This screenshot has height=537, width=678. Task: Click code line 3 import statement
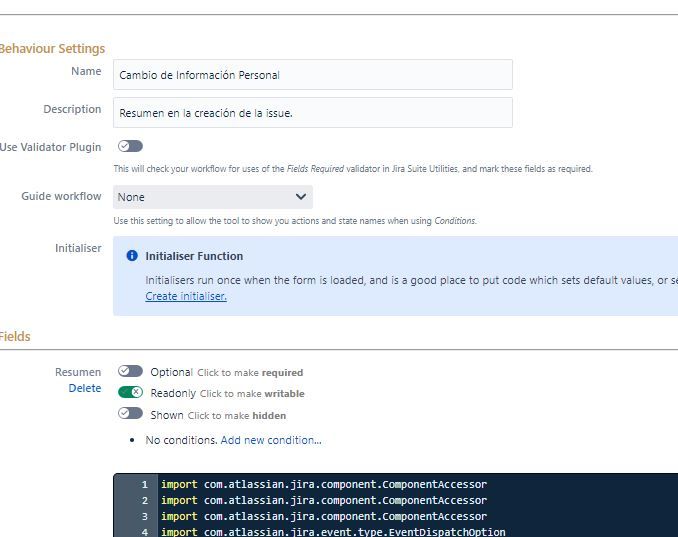pyautogui.click(x=324, y=516)
